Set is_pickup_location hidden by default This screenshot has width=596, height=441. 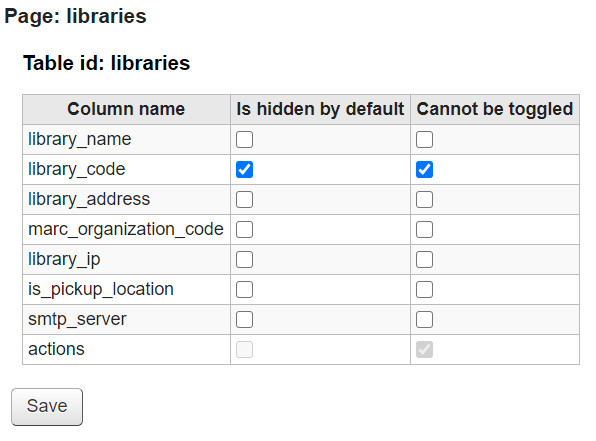pos(244,290)
